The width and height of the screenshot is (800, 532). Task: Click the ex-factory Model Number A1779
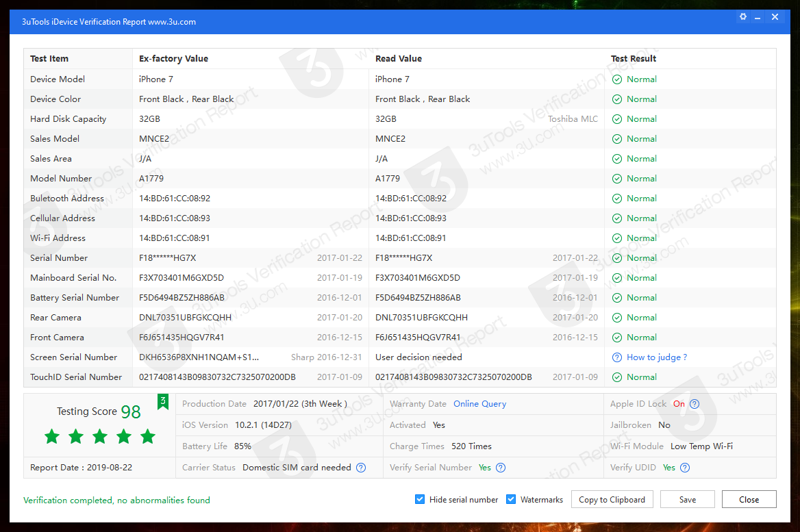151,179
